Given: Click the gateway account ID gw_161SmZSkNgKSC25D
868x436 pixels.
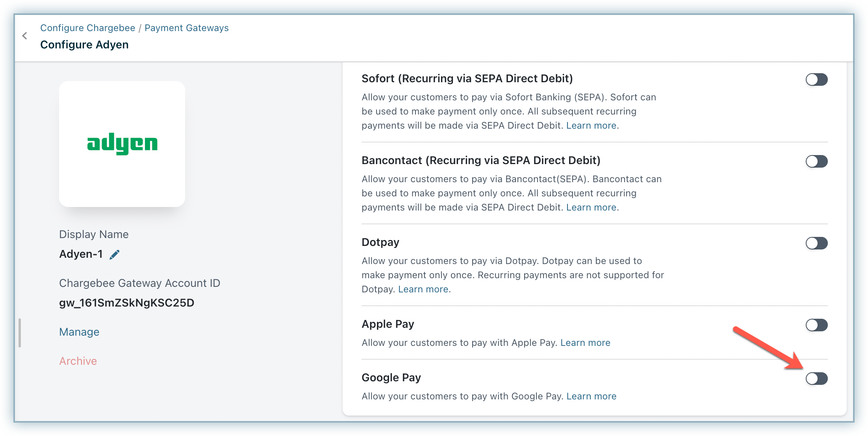Looking at the screenshot, I should 126,303.
